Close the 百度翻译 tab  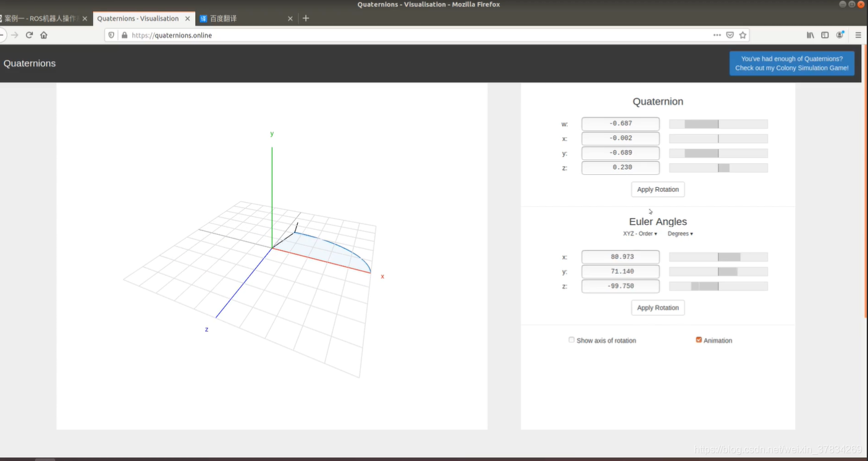(290, 19)
